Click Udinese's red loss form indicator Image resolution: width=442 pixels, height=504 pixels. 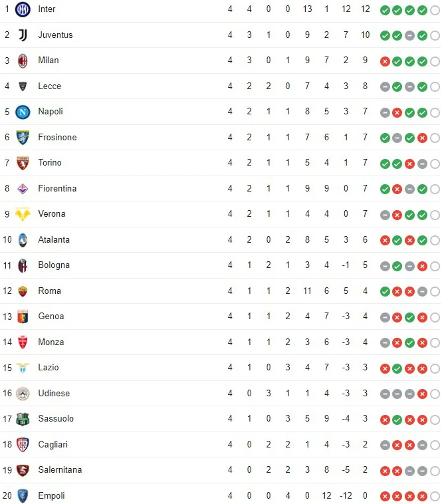(422, 394)
